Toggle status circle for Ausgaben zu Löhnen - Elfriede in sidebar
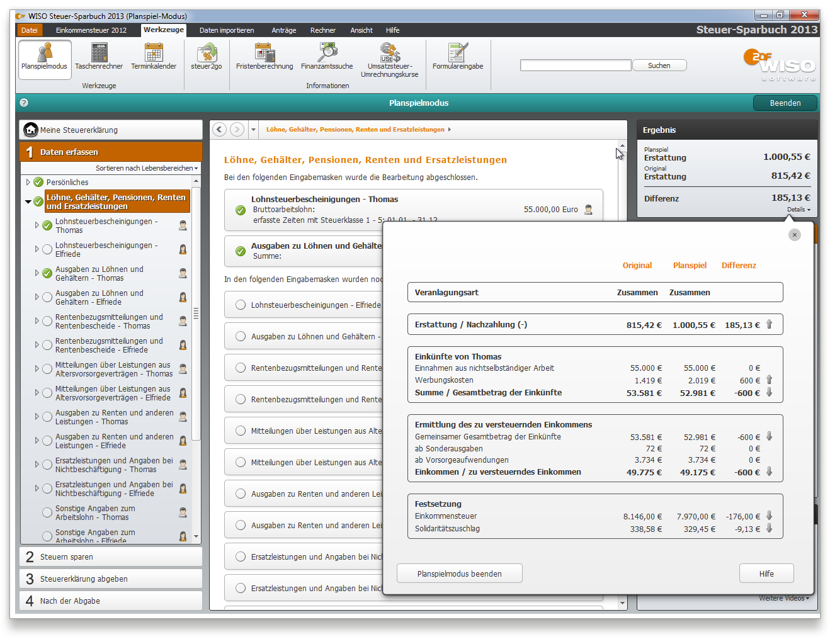Image resolution: width=830 pixels, height=644 pixels. point(47,297)
